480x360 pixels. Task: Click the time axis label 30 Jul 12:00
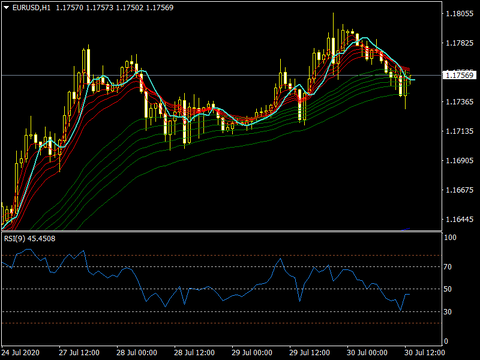point(425,353)
